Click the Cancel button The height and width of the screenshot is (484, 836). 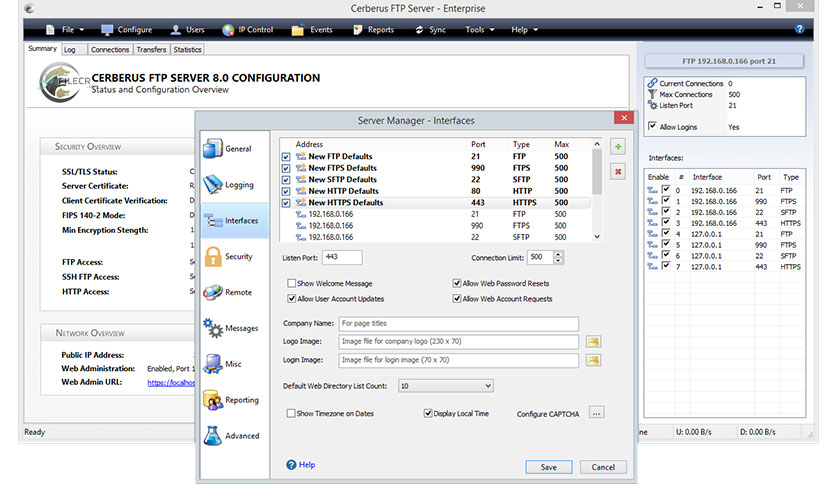click(x=603, y=467)
